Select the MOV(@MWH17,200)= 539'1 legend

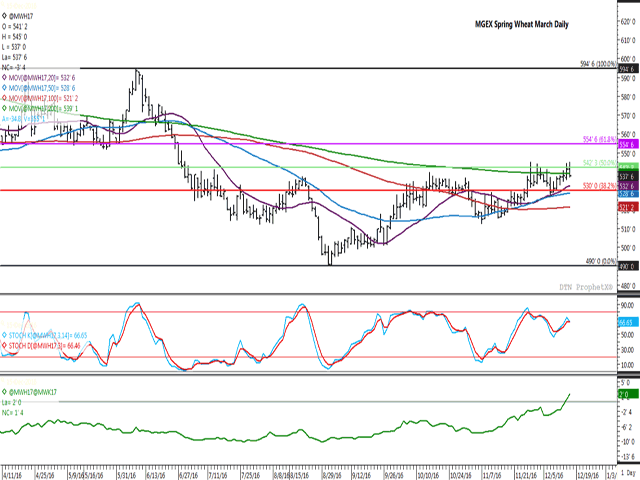[x=43, y=108]
